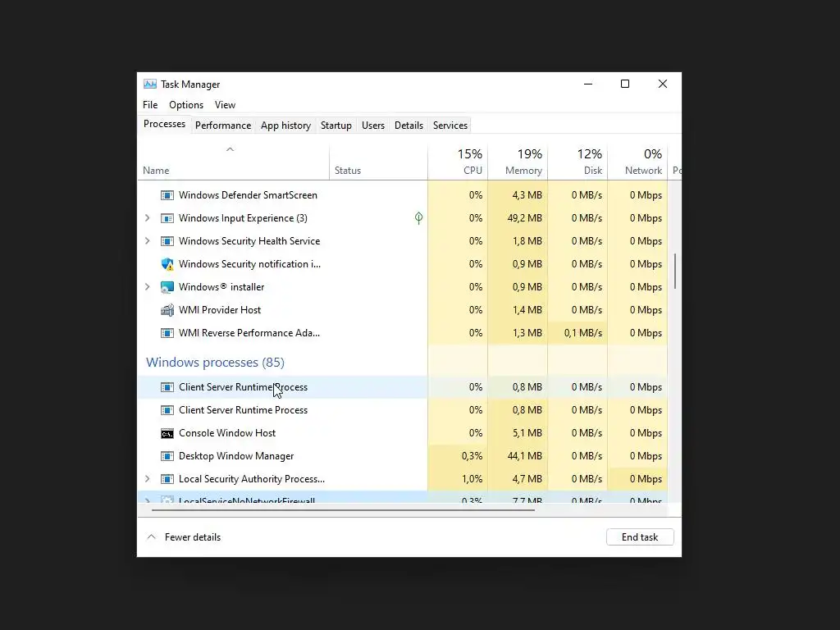840x630 pixels.
Task: Click the Local Security Authority Process icon
Action: (167, 479)
